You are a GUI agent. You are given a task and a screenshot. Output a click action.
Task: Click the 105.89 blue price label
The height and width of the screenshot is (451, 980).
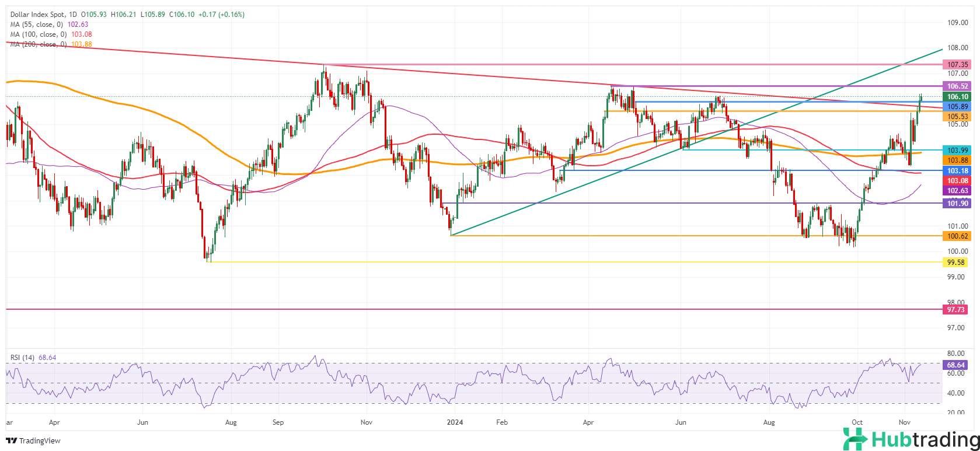pyautogui.click(x=958, y=107)
